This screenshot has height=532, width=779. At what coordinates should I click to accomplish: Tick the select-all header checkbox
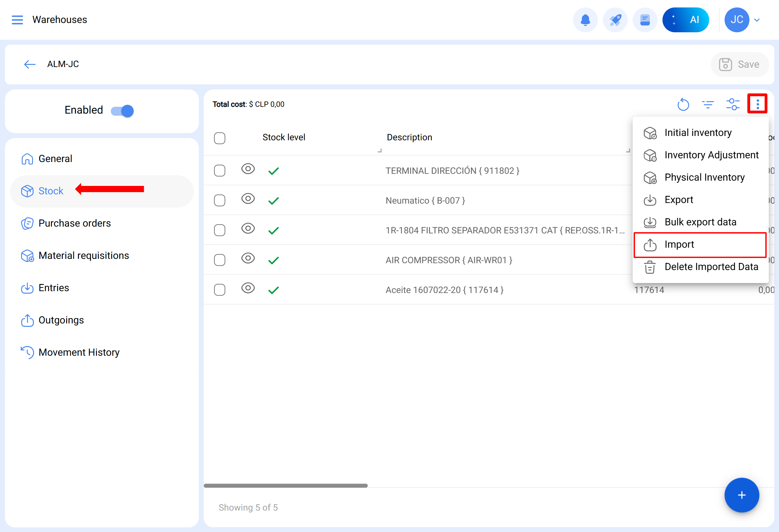point(220,138)
